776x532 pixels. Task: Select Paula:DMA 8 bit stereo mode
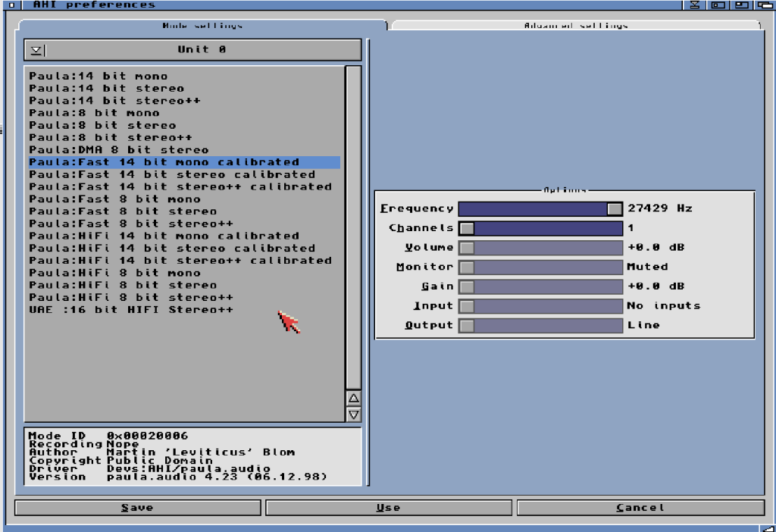pyautogui.click(x=119, y=149)
